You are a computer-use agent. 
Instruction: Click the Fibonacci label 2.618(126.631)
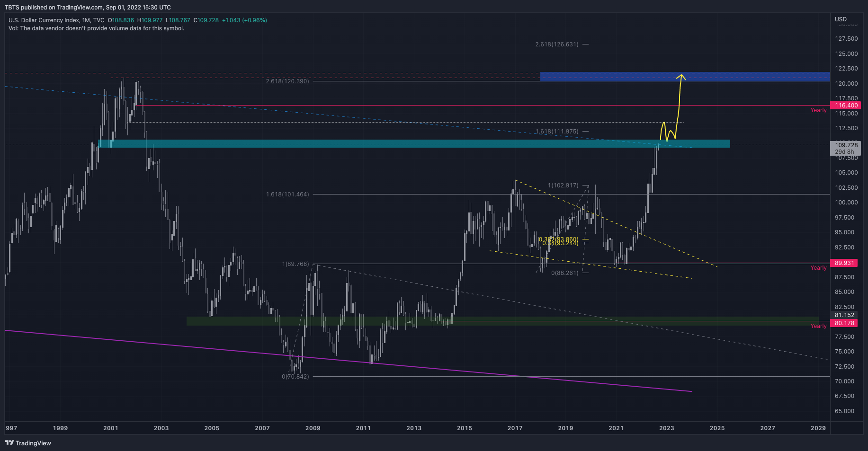(557, 44)
